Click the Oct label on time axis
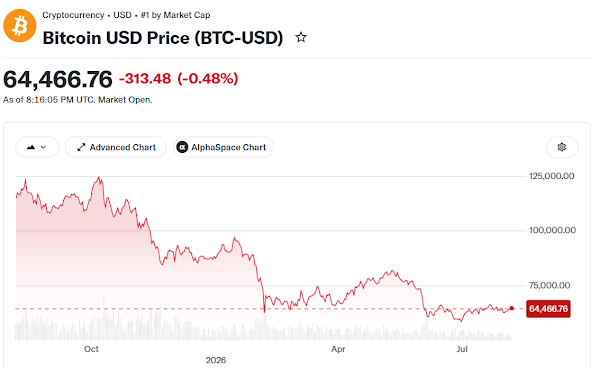 91,349
